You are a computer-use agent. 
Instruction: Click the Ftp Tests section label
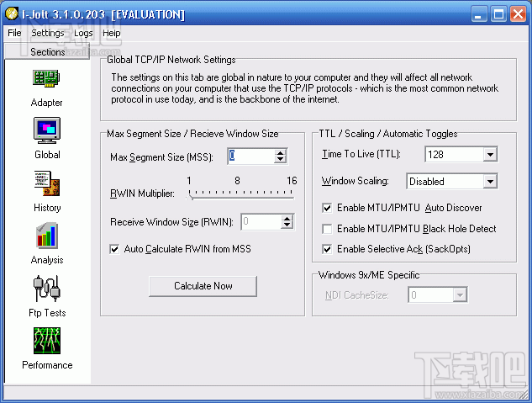click(47, 313)
